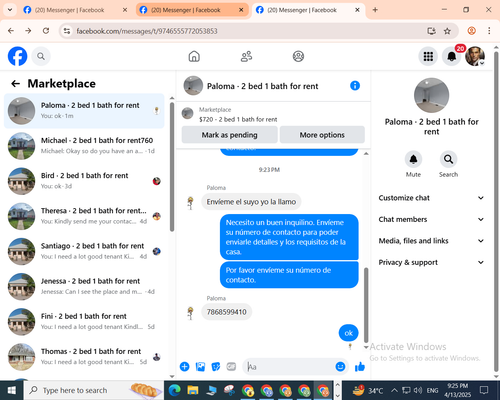
Task: Choose a GIF icon in composer
Action: (231, 367)
